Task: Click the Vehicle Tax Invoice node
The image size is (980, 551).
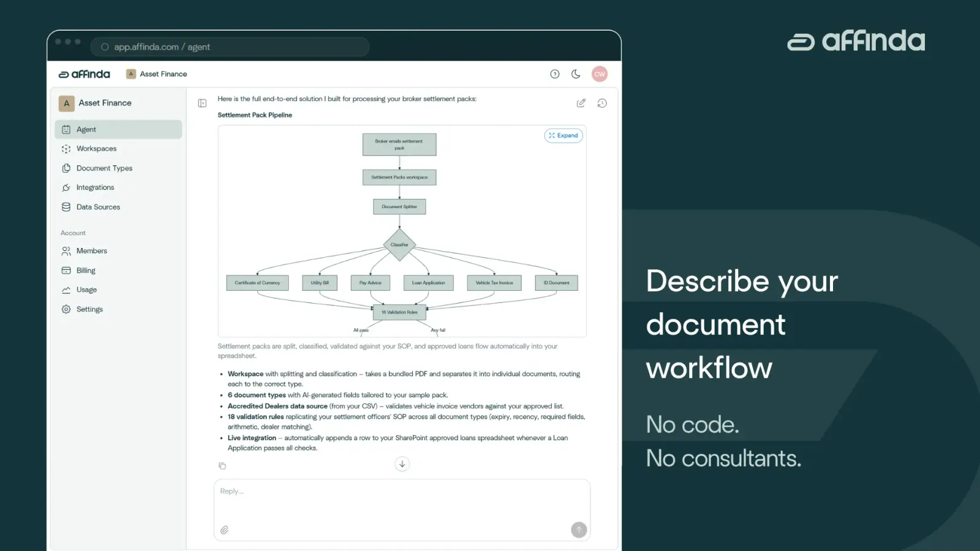Action: coord(494,283)
